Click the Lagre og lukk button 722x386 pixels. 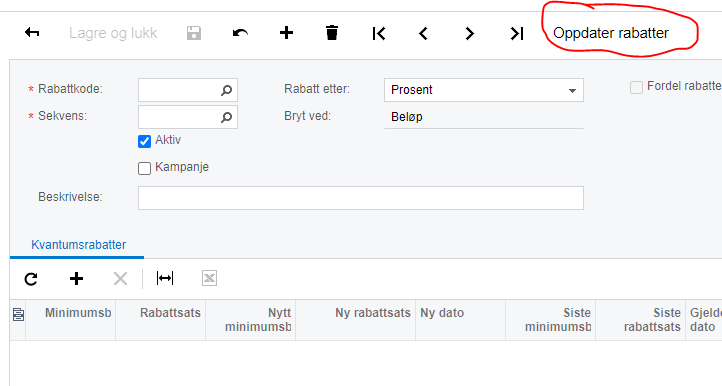[x=113, y=33]
